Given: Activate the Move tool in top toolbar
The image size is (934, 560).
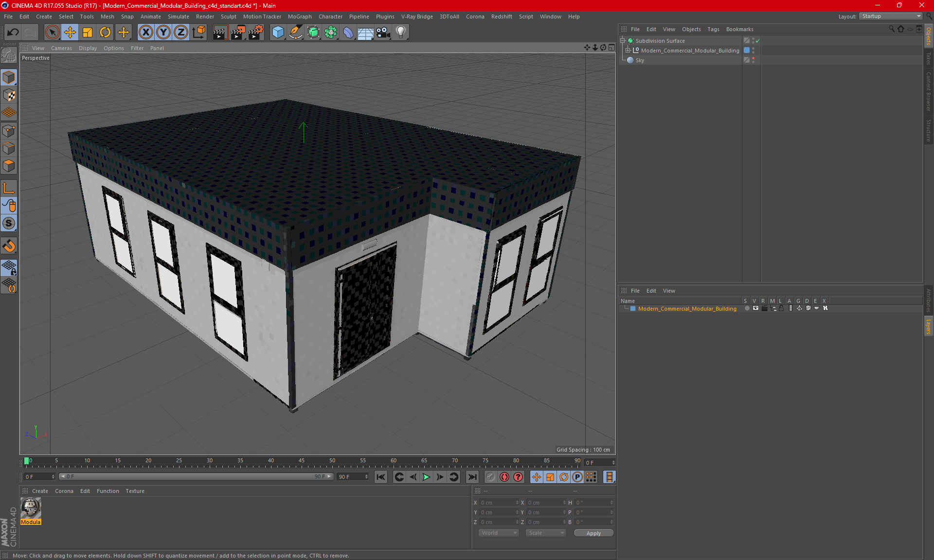Looking at the screenshot, I should (70, 33).
